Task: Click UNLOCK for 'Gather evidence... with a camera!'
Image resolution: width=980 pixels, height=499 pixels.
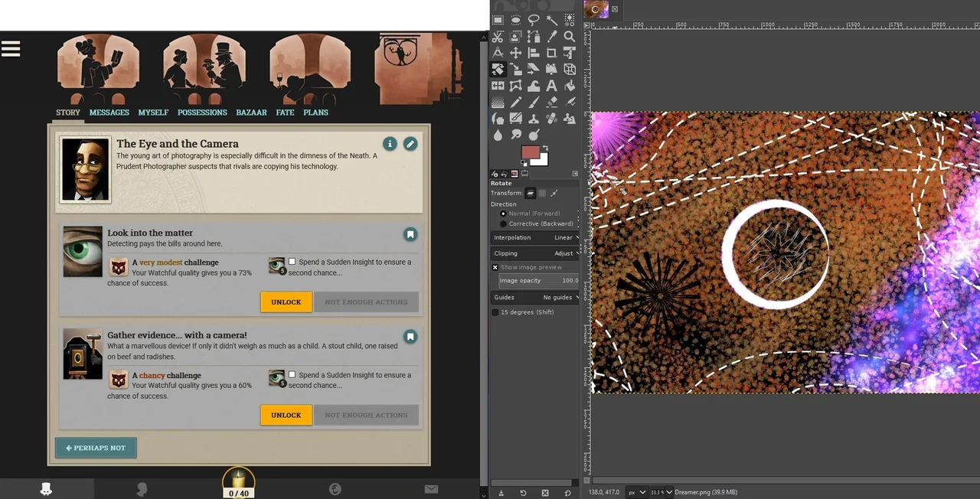Action: tap(286, 416)
